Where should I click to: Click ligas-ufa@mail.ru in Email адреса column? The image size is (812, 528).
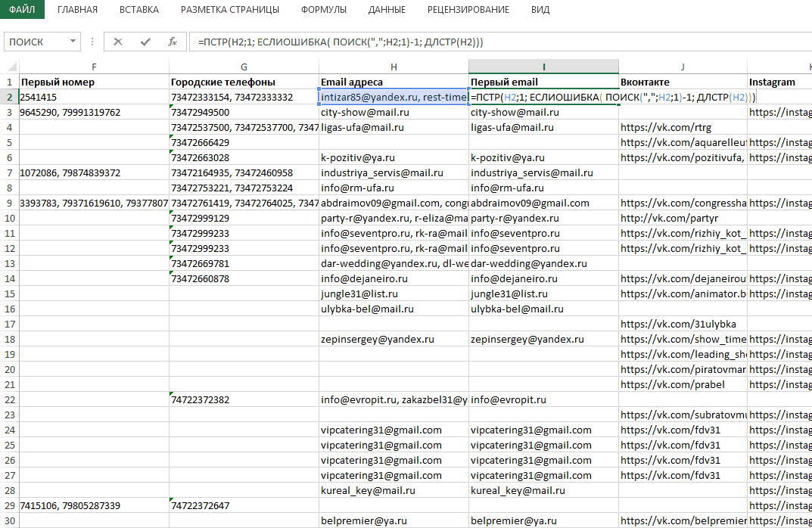coord(394,127)
